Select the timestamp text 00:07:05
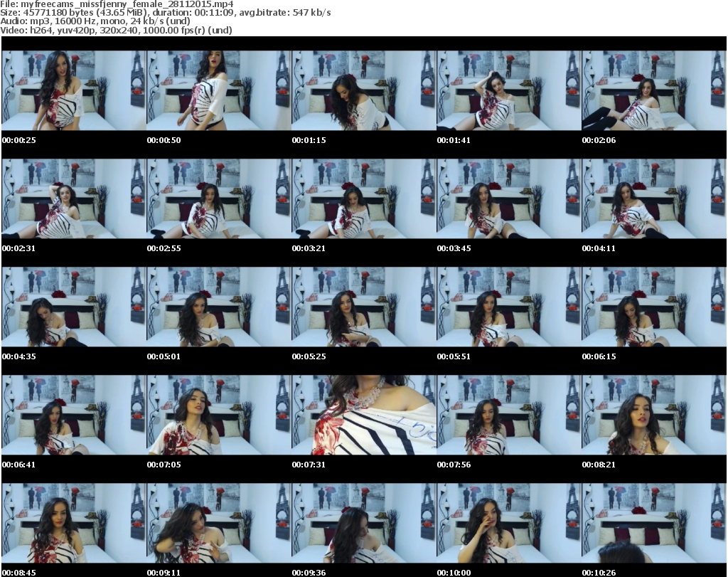Image resolution: width=728 pixels, height=577 pixels. pos(164,464)
